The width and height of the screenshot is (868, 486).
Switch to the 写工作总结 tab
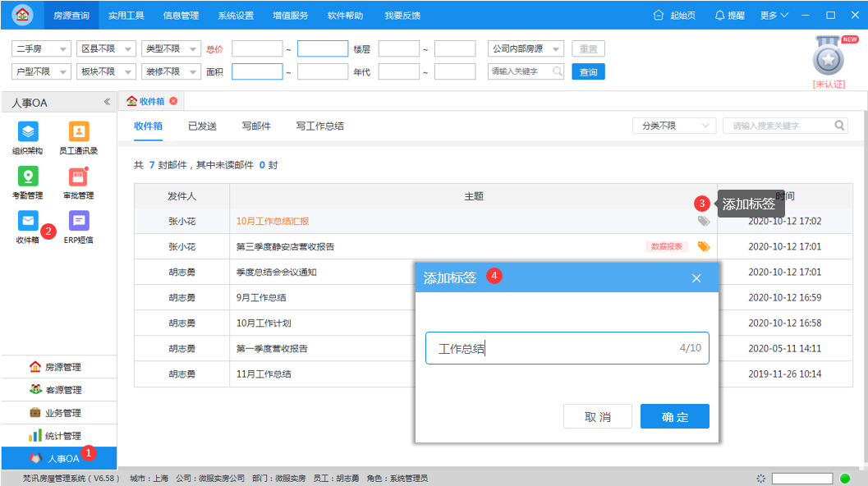pos(320,126)
